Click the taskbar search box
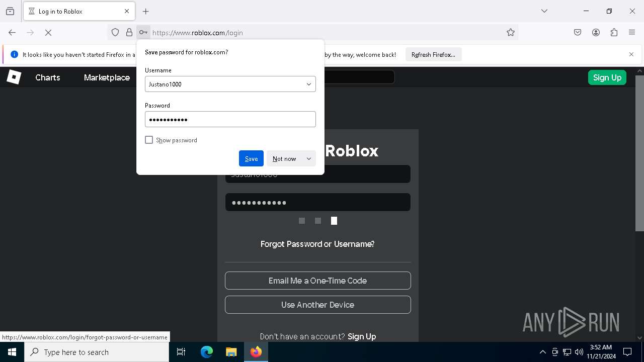The width and height of the screenshot is (644, 362). 97,352
